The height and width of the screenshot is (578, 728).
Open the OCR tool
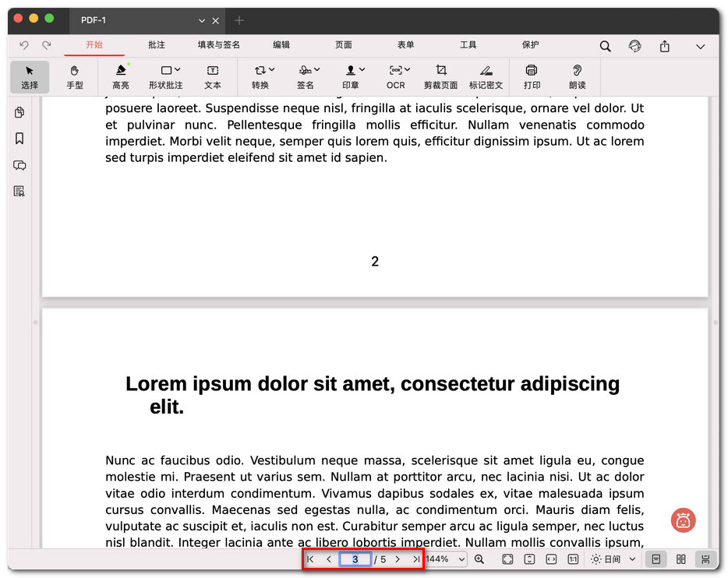pyautogui.click(x=396, y=77)
